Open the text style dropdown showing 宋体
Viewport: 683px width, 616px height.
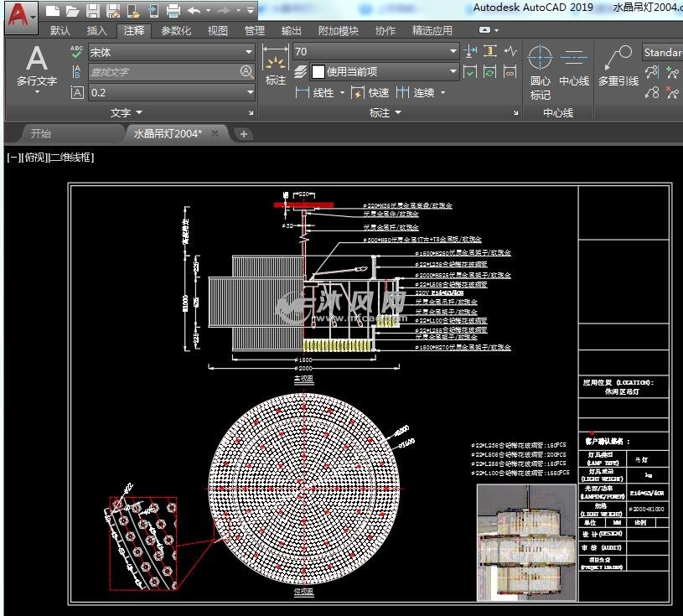pos(249,52)
